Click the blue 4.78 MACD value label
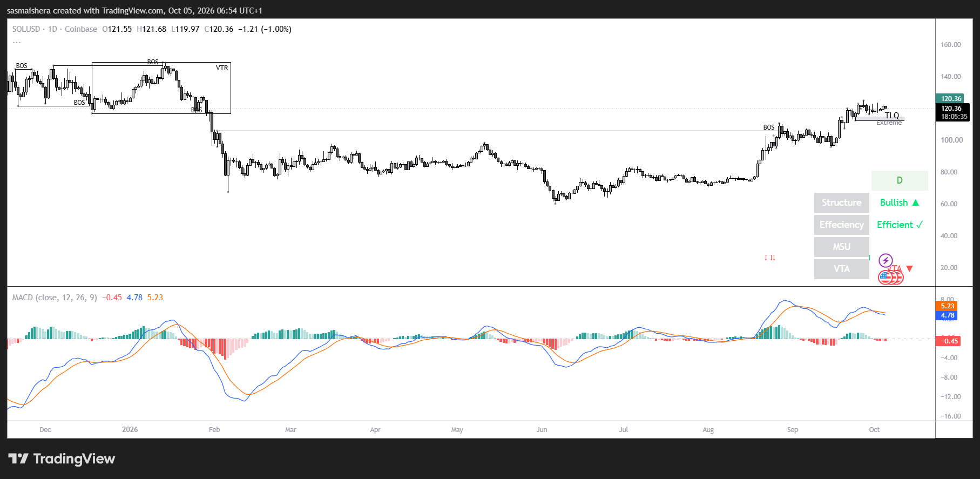The height and width of the screenshot is (479, 980). (x=947, y=315)
